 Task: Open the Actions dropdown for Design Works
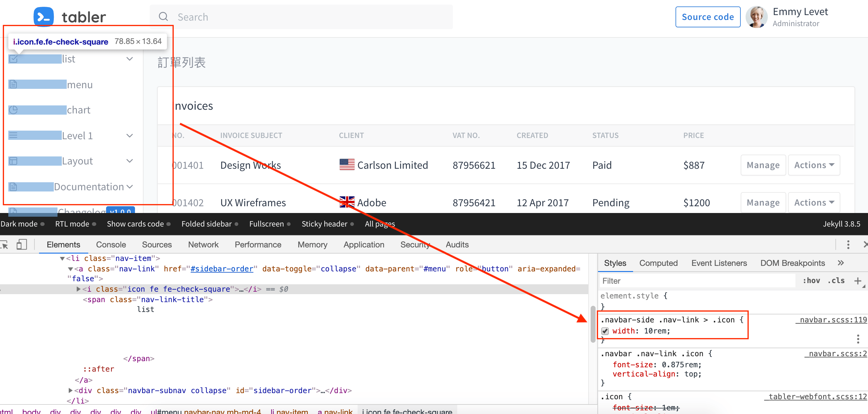pos(814,165)
